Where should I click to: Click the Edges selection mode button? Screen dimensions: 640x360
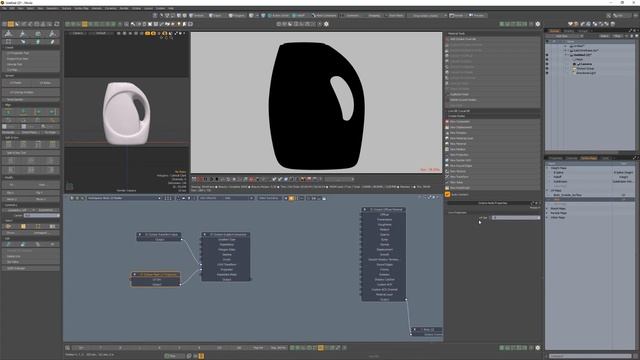pyautogui.click(x=216, y=16)
